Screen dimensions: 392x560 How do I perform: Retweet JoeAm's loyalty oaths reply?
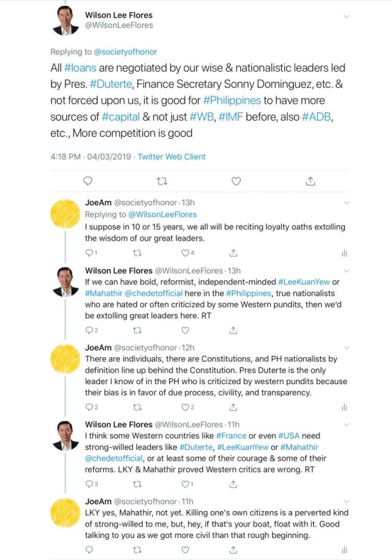coord(137,252)
